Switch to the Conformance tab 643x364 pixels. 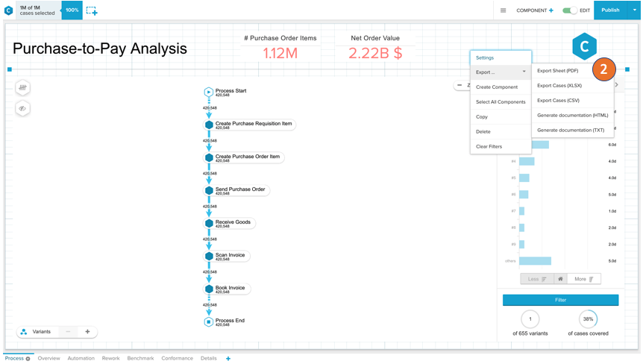tap(177, 359)
